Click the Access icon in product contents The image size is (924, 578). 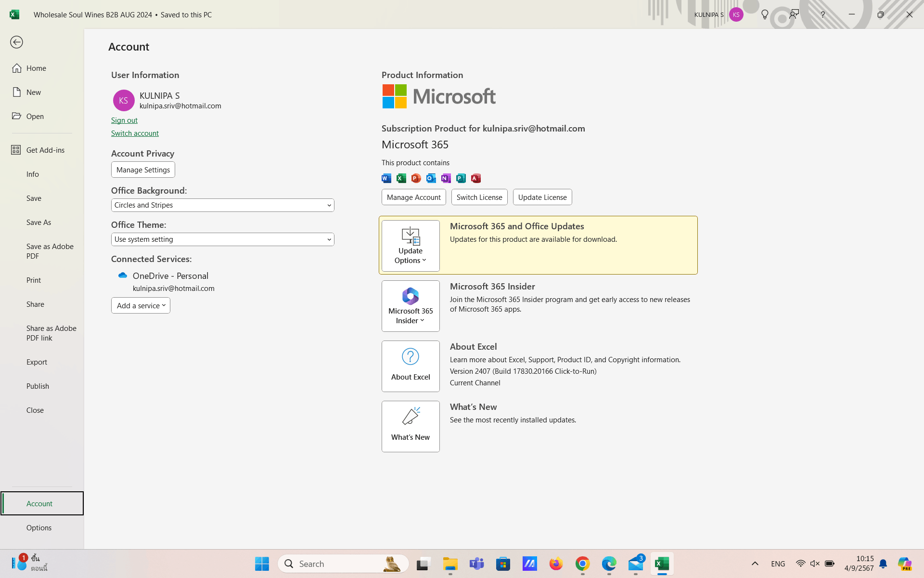(476, 178)
